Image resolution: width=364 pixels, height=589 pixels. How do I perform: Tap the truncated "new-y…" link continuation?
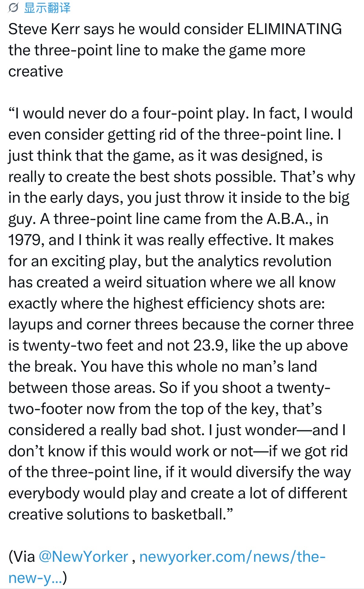[x=35, y=578]
